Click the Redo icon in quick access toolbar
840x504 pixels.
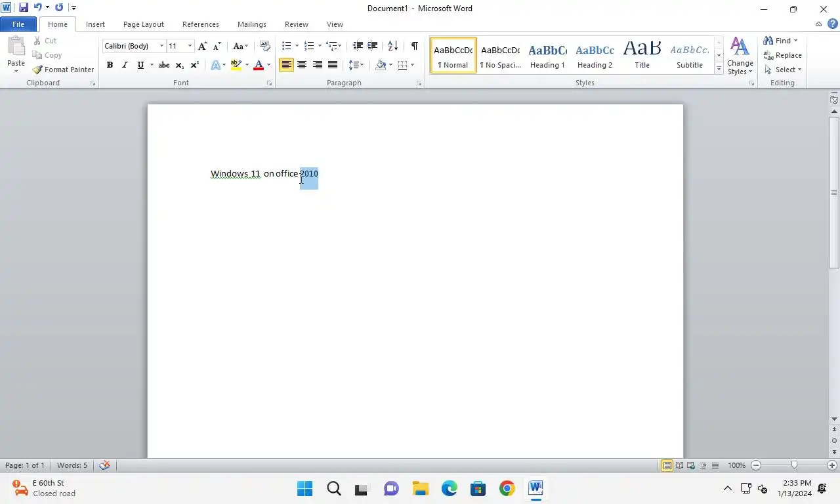59,8
